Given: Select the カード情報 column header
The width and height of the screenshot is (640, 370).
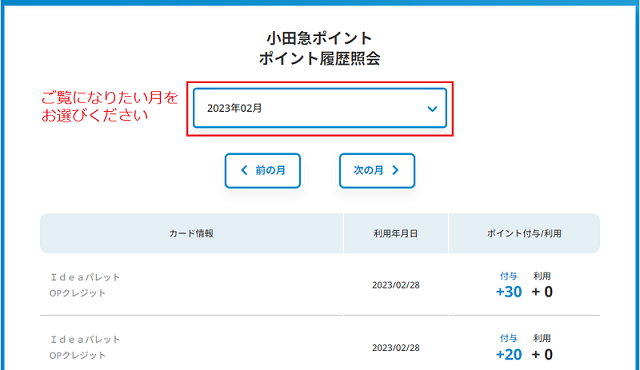Looking at the screenshot, I should tap(191, 233).
